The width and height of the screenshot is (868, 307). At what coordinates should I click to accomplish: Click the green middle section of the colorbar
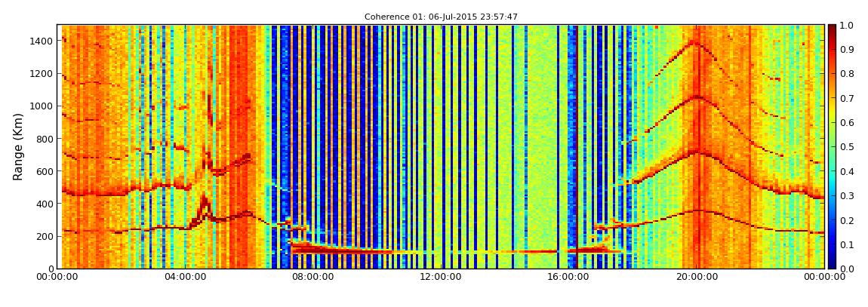tap(832, 146)
